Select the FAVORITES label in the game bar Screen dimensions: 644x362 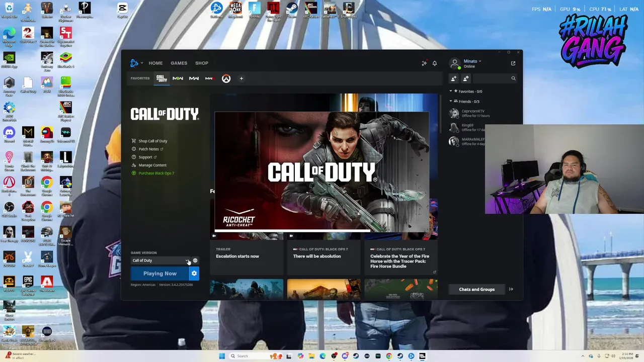coord(140,78)
